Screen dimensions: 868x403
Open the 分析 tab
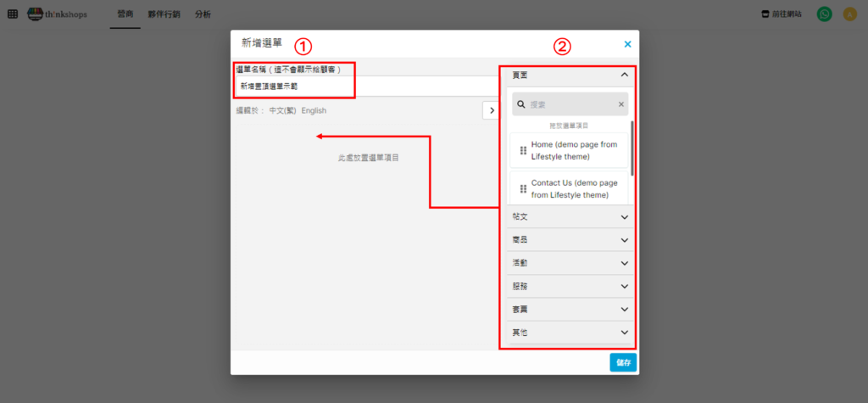click(203, 14)
